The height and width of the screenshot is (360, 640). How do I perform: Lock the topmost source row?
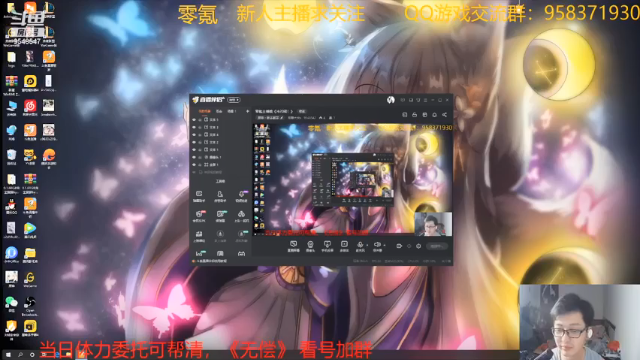200,120
